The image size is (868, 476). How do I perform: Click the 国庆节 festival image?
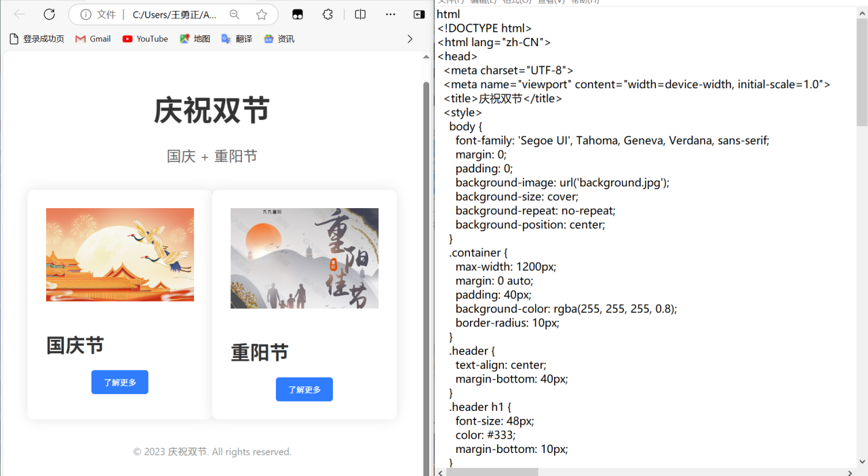(x=120, y=255)
